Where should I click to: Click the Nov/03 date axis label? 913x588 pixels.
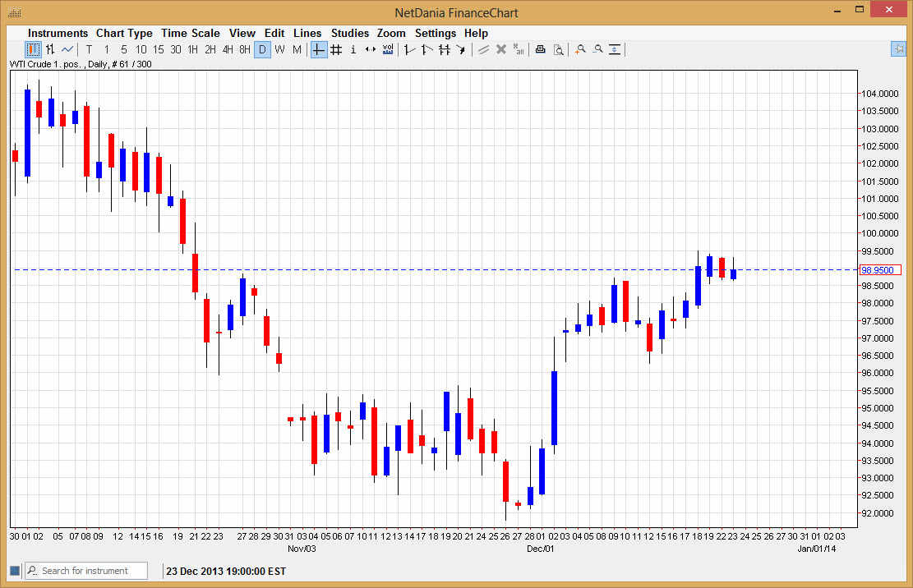pos(302,549)
